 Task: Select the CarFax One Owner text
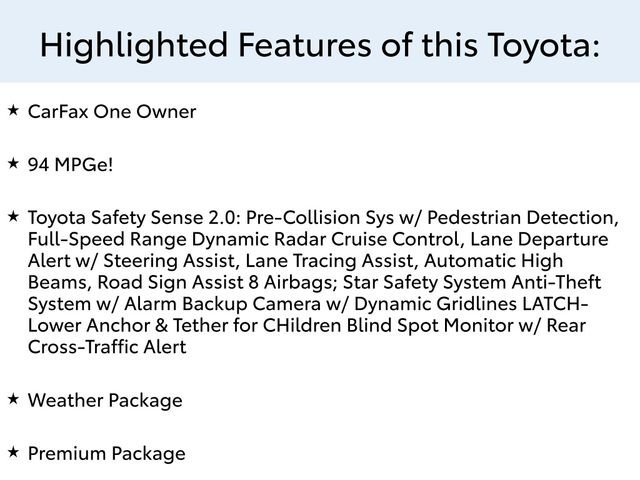[112, 112]
